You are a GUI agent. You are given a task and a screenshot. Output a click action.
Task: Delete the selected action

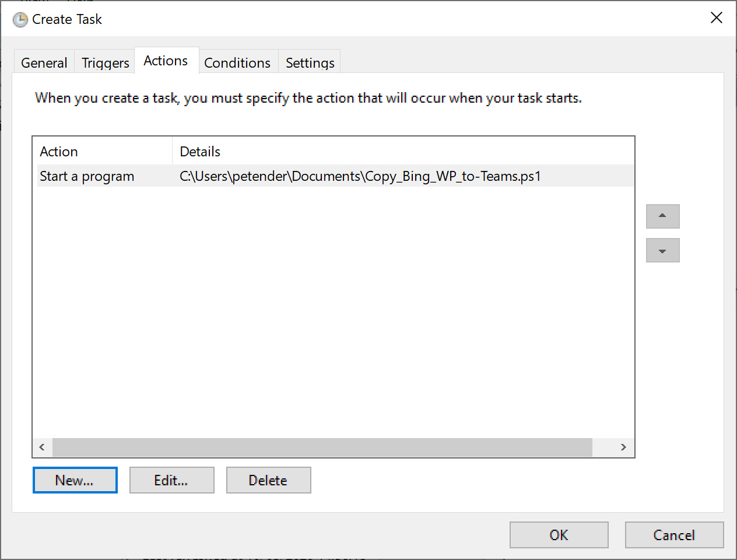click(268, 480)
